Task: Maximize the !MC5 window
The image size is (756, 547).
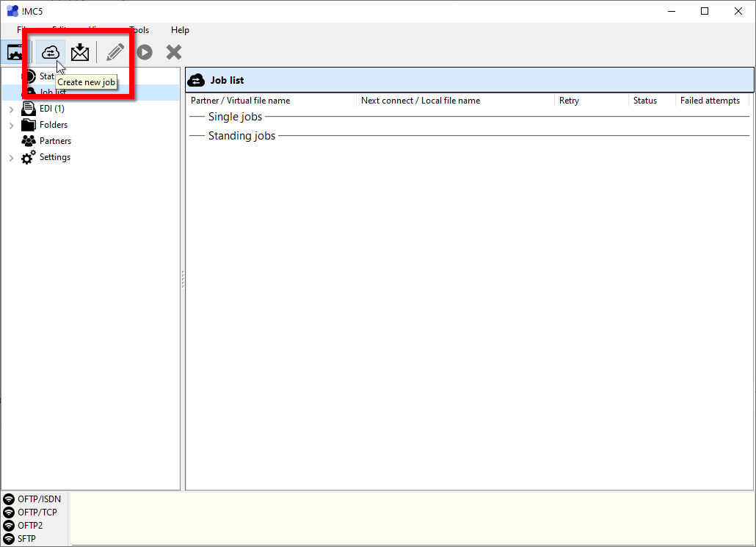Action: click(x=705, y=11)
